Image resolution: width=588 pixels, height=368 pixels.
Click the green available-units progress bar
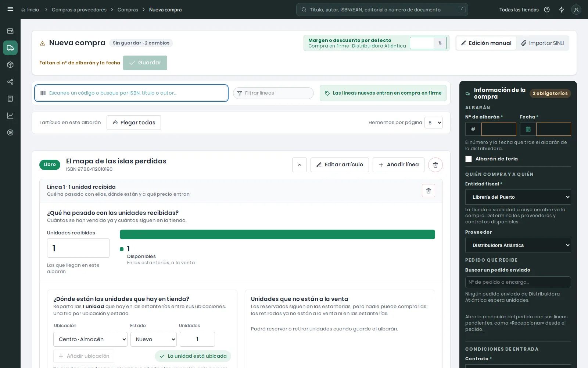point(277,234)
